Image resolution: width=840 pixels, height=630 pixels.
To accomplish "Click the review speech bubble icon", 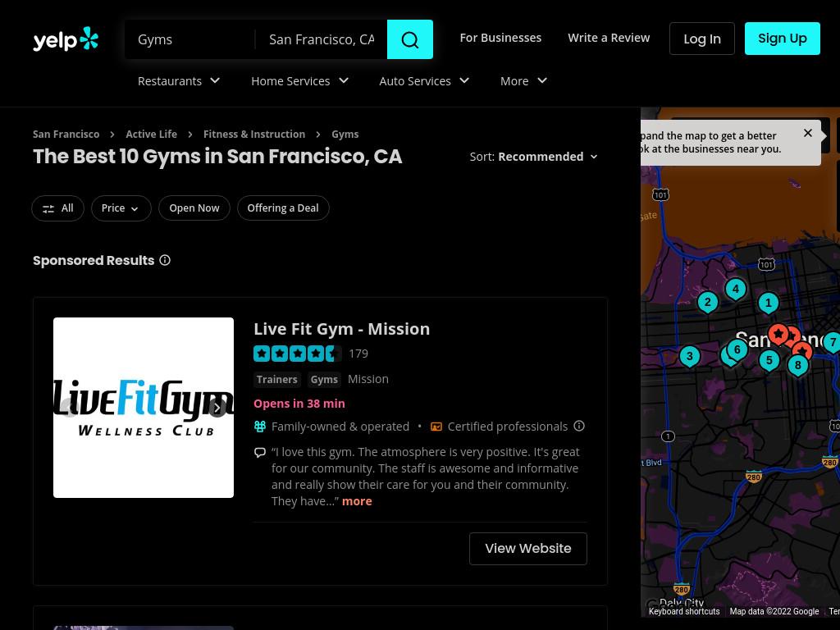I will pos(260,452).
